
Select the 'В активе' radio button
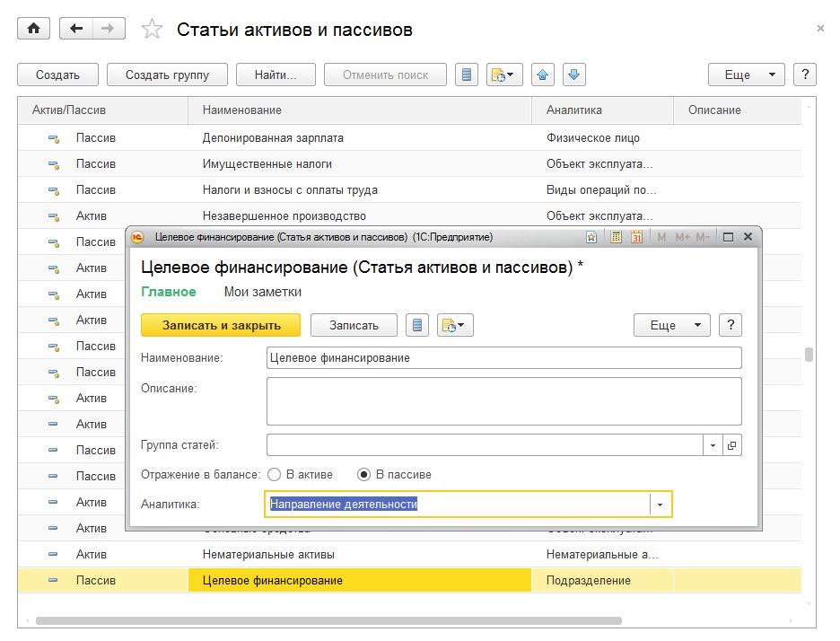point(275,474)
